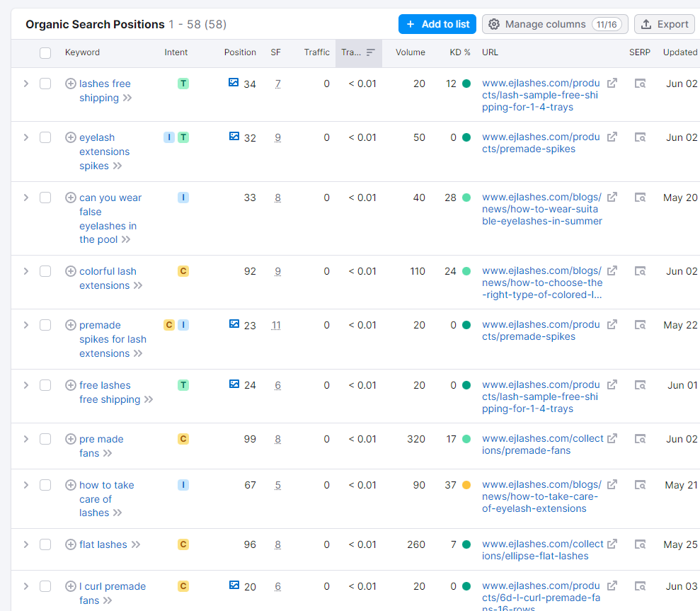Open SERP snapshot for l curl premade fans
Image resolution: width=700 pixels, height=611 pixels.
tap(640, 586)
